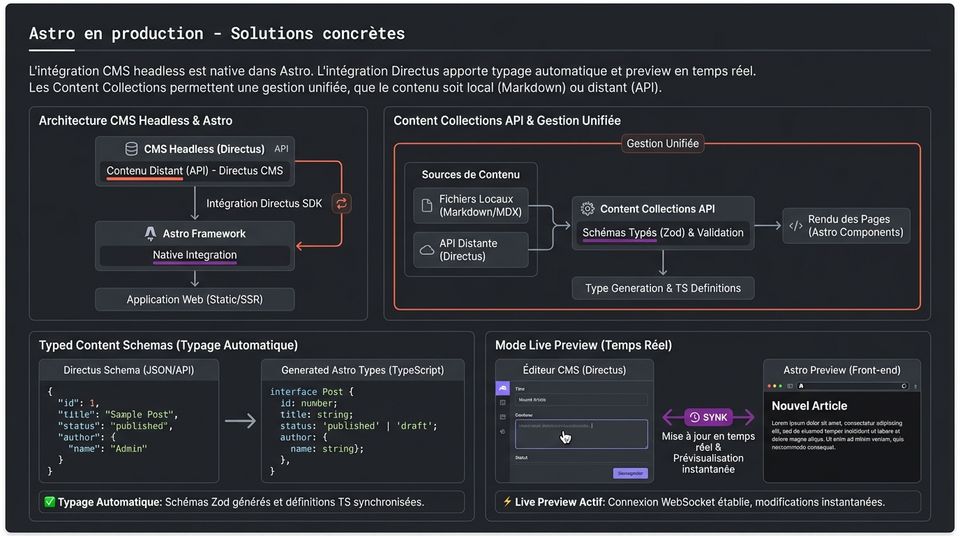Click the "name": "Admin" JSON line
This screenshot has height=536, width=960.
coord(108,449)
